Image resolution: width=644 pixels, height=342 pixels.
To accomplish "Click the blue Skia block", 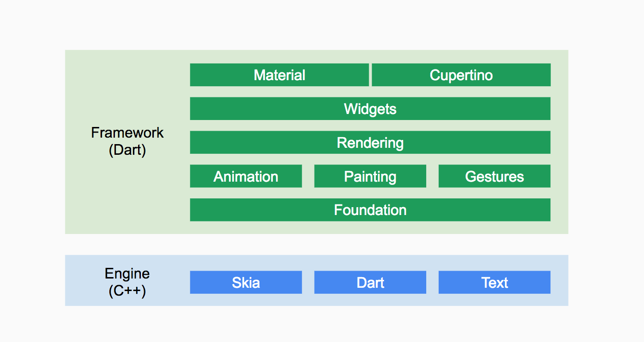I will pos(246,282).
